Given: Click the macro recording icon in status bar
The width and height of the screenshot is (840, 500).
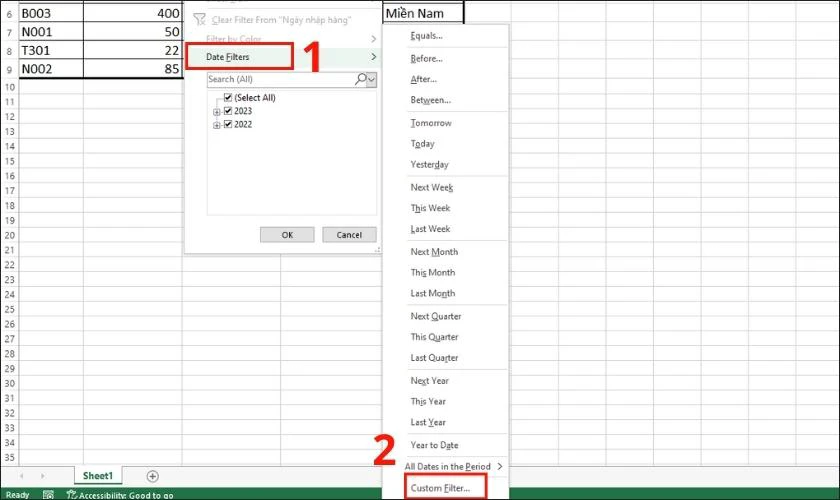Looking at the screenshot, I should pyautogui.click(x=48, y=495).
